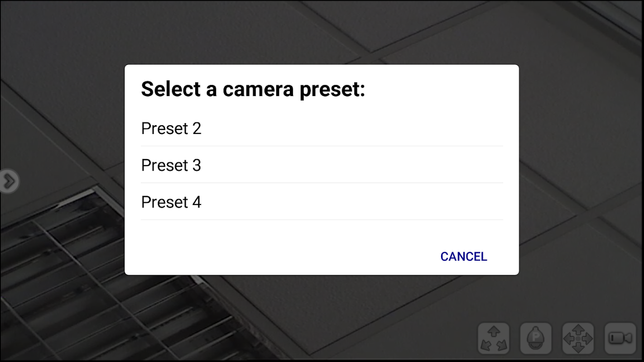
Task: Open the collapsed panel at left edge
Action: pyautogui.click(x=9, y=181)
